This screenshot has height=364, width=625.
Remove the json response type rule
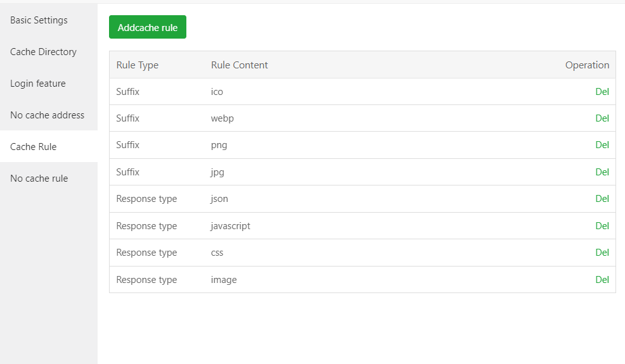(x=602, y=199)
